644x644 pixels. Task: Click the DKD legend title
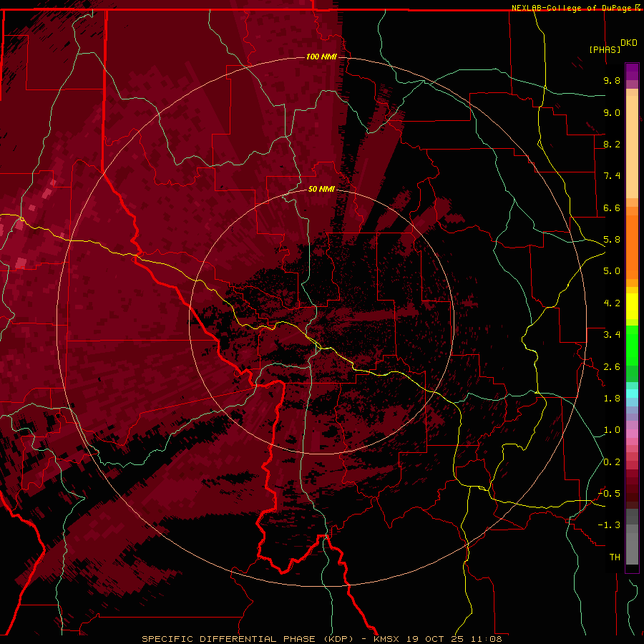[629, 43]
